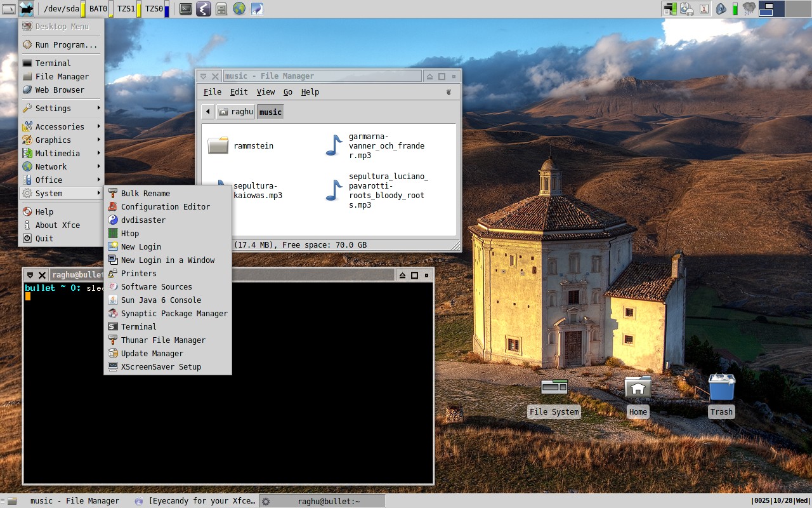Launch Sun Java 6 Console
This screenshot has height=508, width=812.
167,300
